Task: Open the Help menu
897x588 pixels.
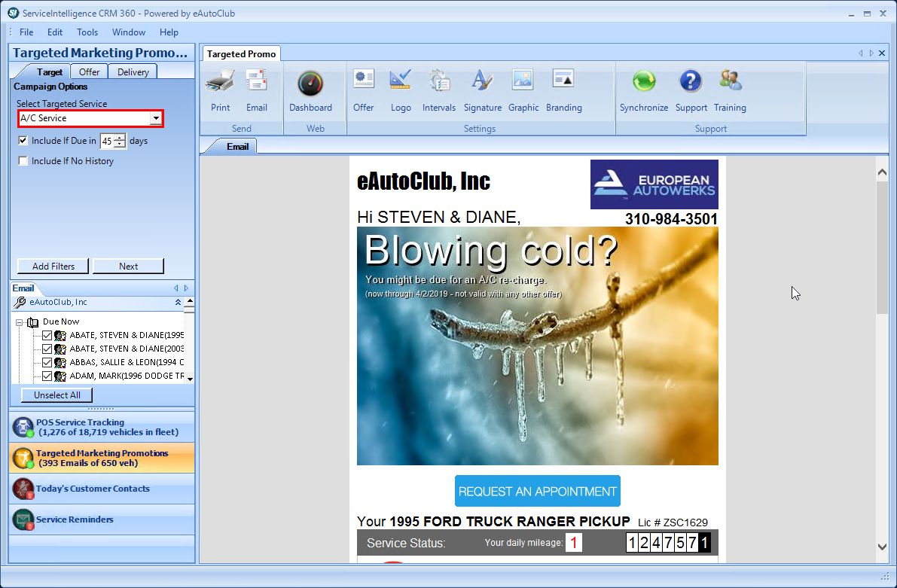Action: click(169, 32)
